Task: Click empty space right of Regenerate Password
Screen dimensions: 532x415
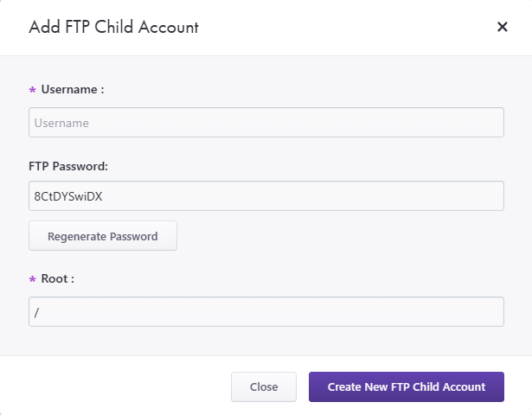Action: click(346, 236)
